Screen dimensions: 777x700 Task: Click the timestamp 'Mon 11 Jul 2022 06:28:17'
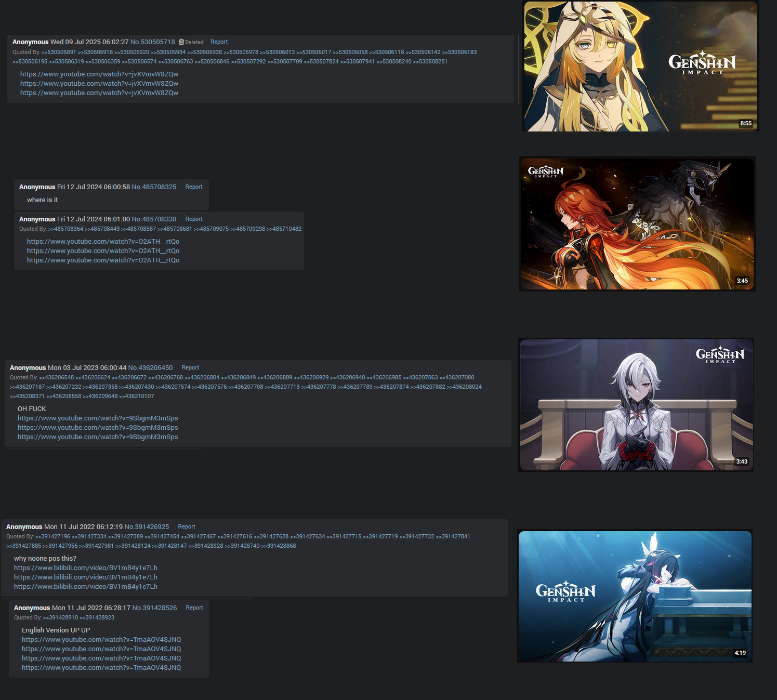click(91, 608)
